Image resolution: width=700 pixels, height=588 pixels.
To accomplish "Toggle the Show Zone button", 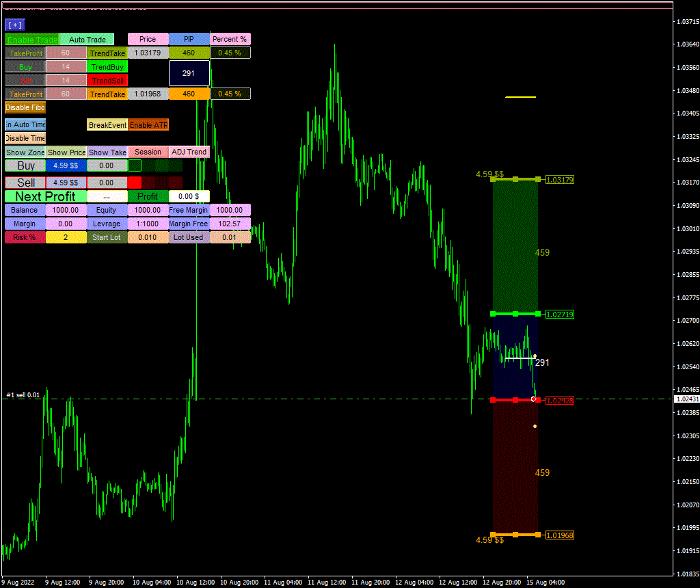I will tap(25, 152).
